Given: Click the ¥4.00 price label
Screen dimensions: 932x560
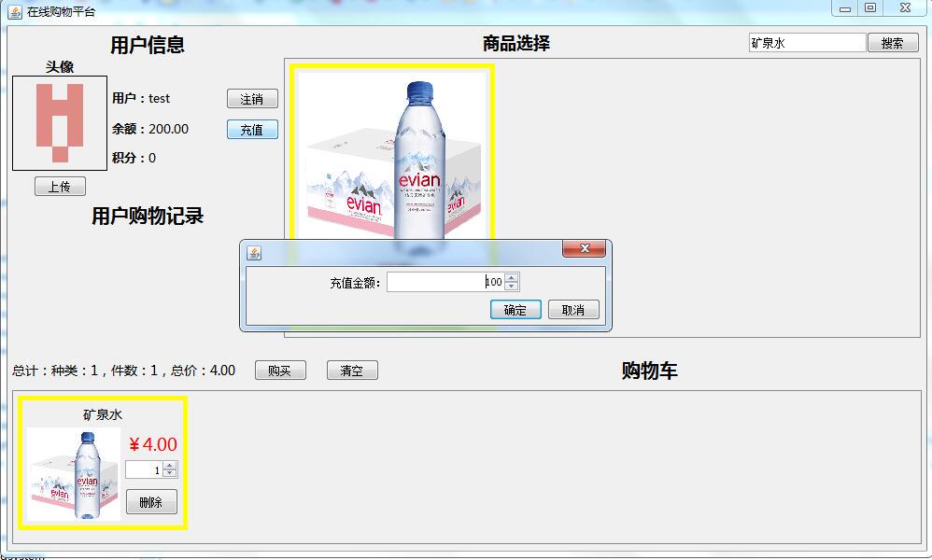Looking at the screenshot, I should point(153,444).
